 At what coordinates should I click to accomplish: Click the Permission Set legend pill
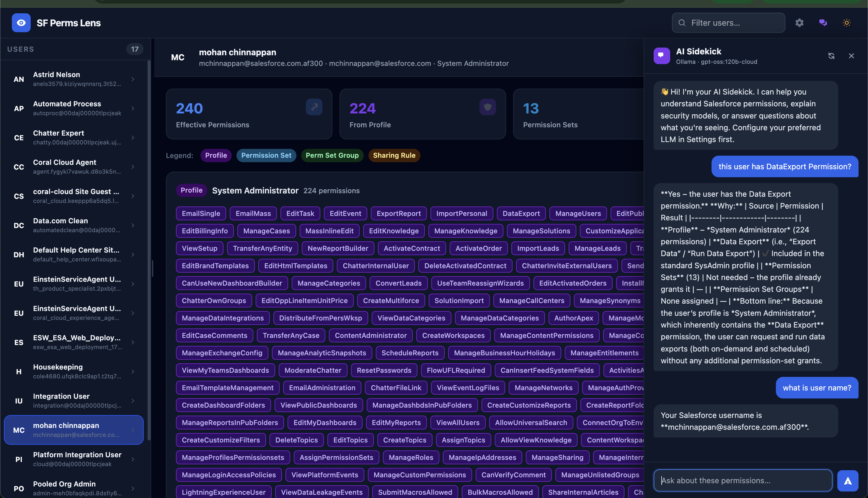[x=266, y=156]
